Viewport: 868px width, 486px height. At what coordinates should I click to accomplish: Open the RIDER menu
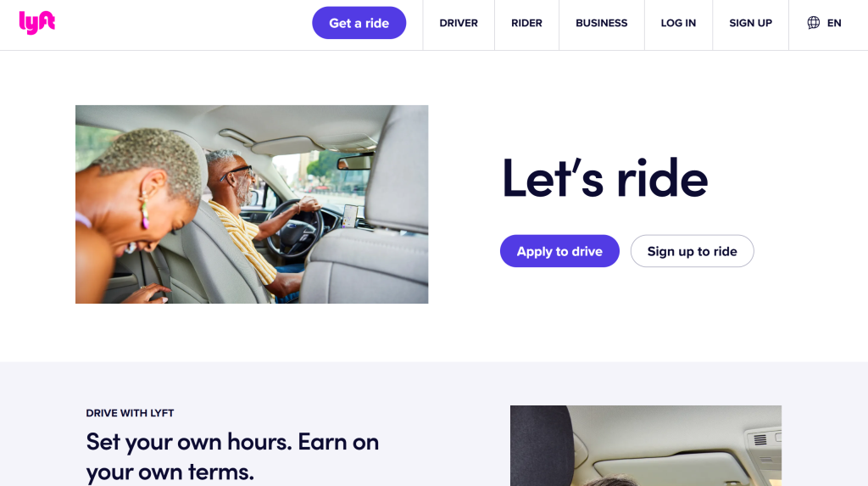click(x=526, y=23)
